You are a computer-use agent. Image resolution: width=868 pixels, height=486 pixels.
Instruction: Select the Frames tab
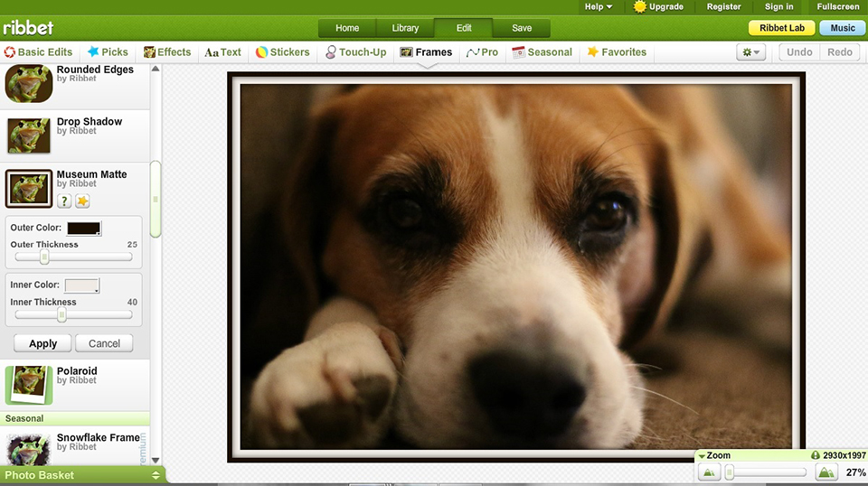click(426, 52)
